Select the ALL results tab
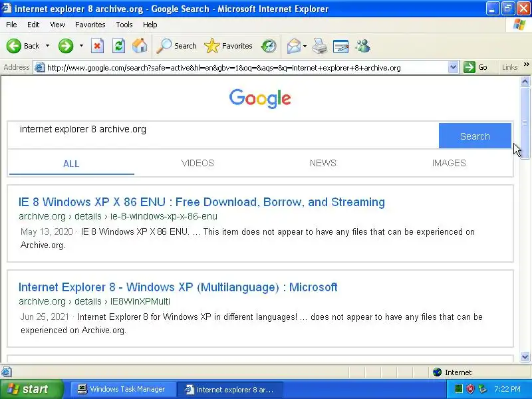The height and width of the screenshot is (399, 532). tap(71, 164)
